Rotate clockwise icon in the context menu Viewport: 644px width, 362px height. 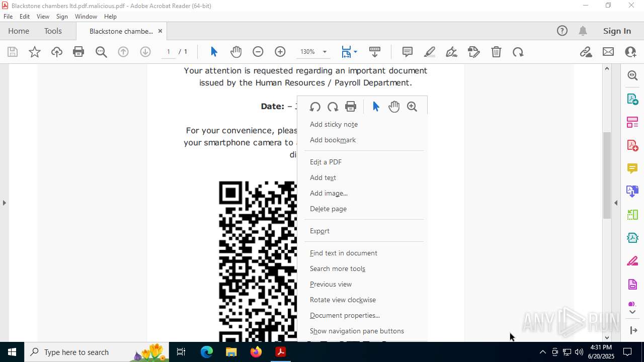[333, 107]
